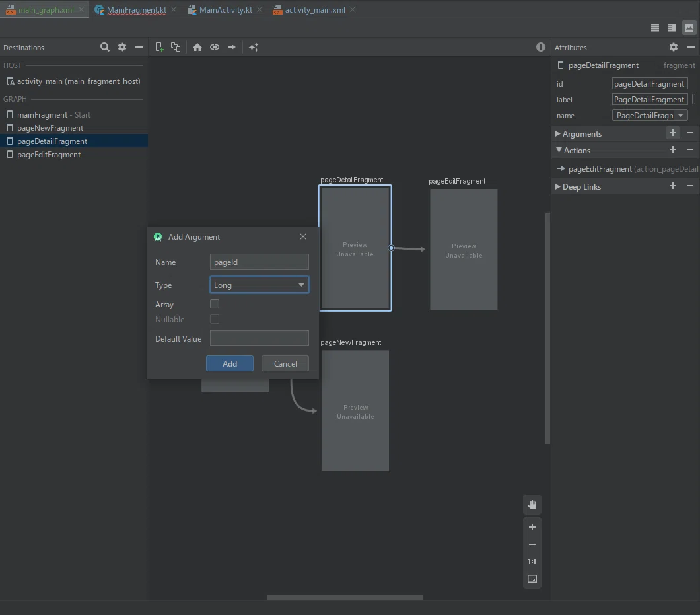Hide the Attributes panel minus icon

click(691, 47)
